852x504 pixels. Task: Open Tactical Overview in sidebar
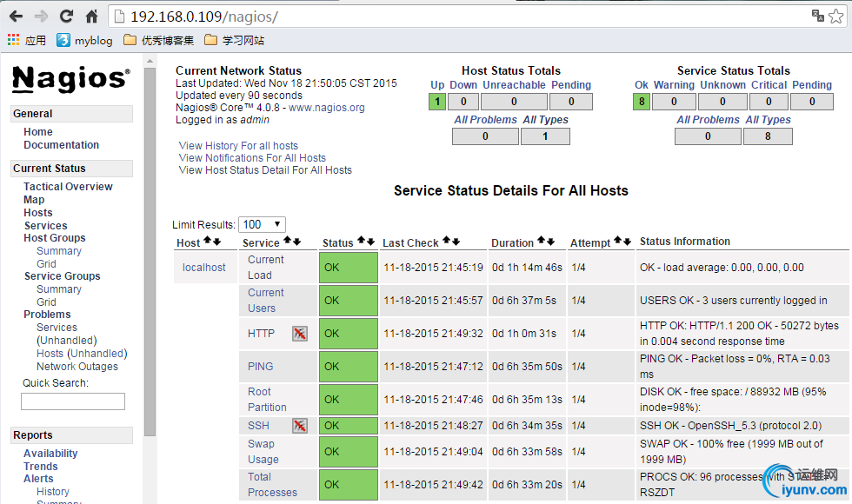click(x=68, y=186)
